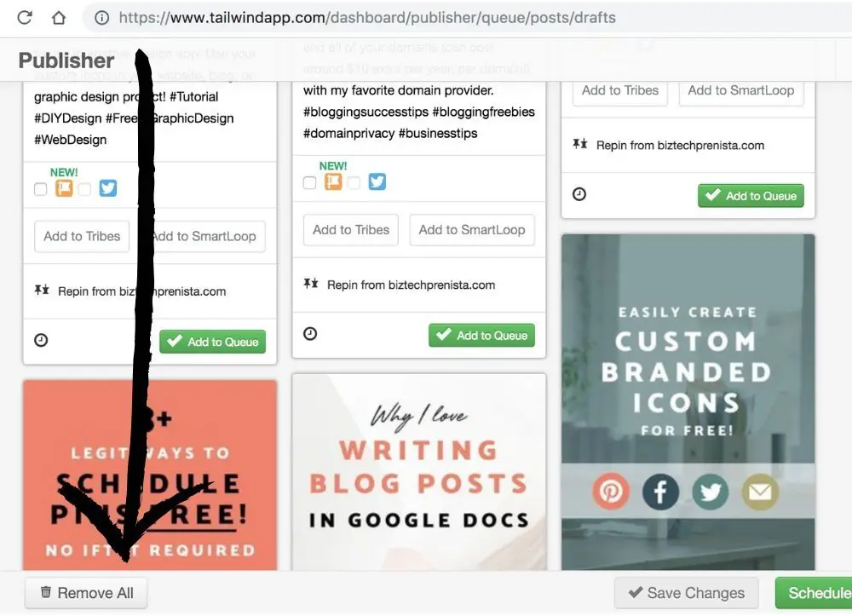This screenshot has height=616, width=852.
Task: Click clock icon in middle card
Action: 310,333
